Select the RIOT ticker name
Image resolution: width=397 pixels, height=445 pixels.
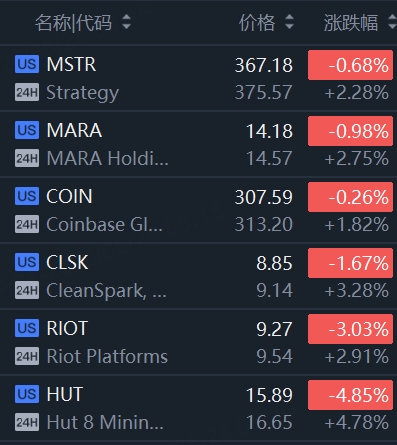(67, 328)
